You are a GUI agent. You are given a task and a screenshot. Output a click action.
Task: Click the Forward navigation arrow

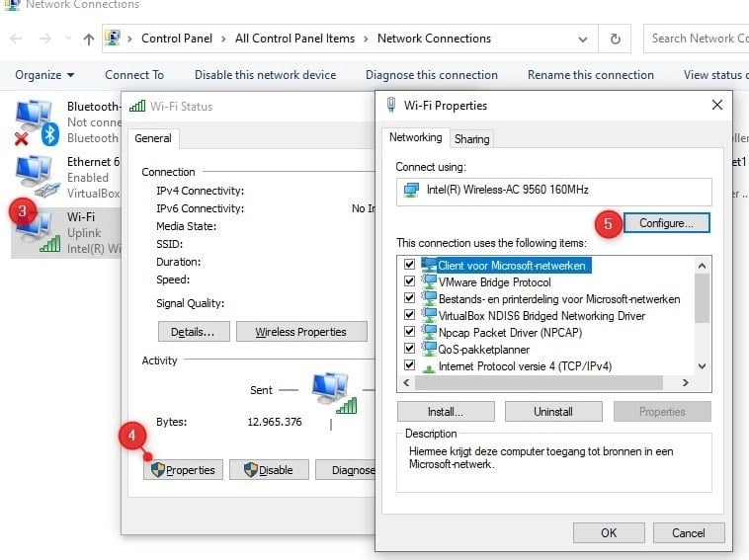tap(44, 39)
